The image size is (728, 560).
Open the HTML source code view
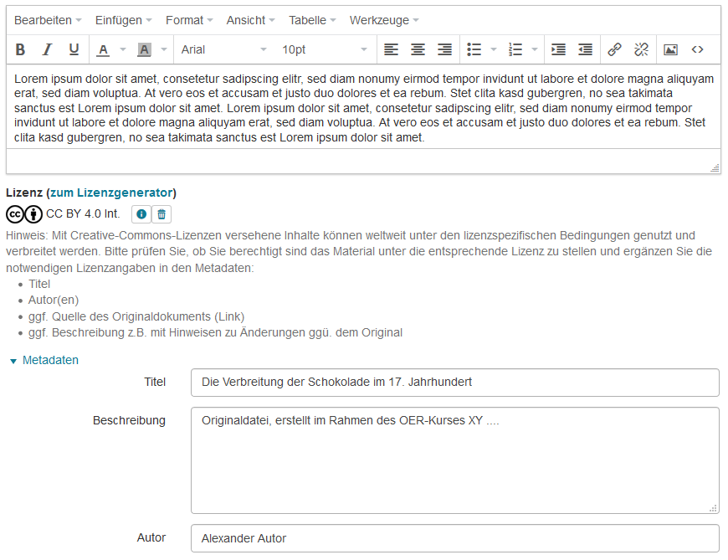698,49
